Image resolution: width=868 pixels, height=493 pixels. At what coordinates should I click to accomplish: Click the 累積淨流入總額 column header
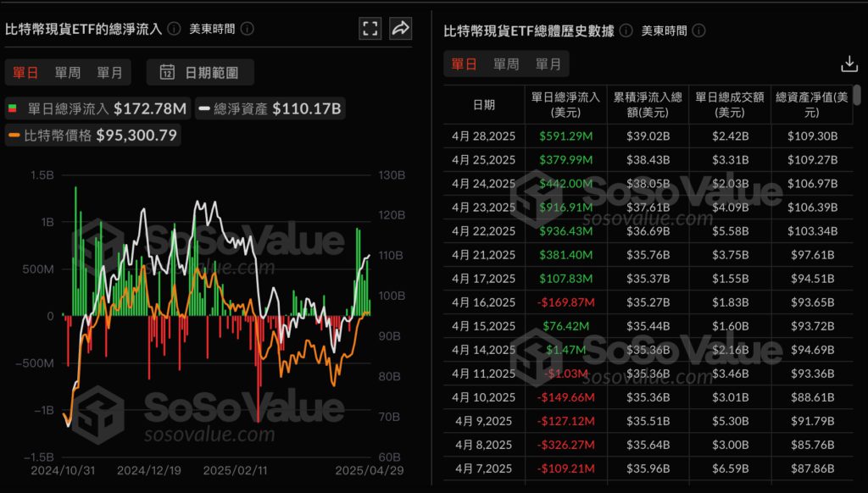pos(648,104)
